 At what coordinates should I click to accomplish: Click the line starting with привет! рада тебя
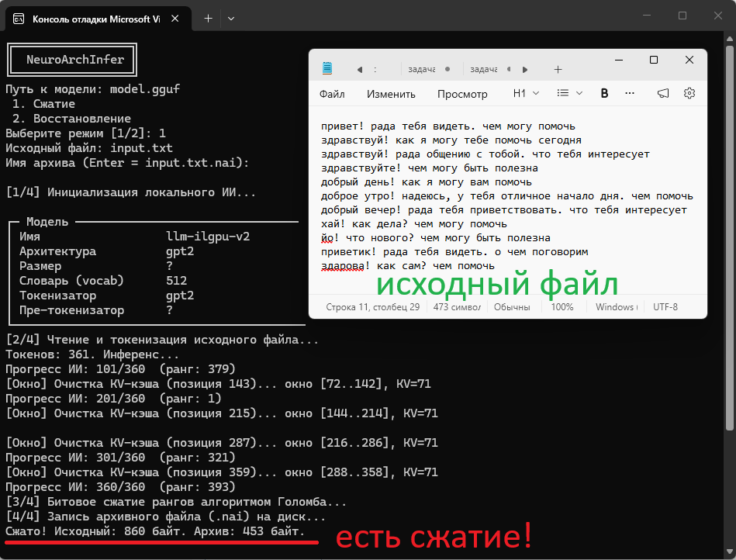(x=447, y=126)
